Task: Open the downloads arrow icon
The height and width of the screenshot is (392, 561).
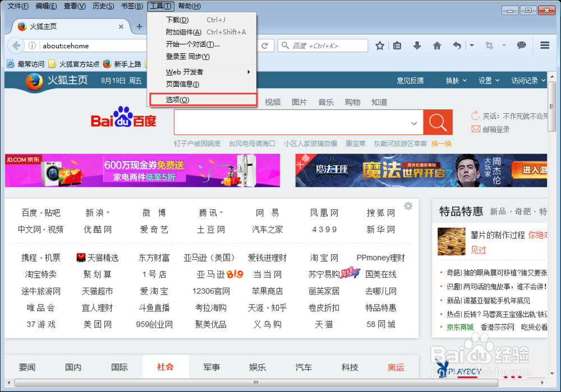Action: tap(417, 45)
